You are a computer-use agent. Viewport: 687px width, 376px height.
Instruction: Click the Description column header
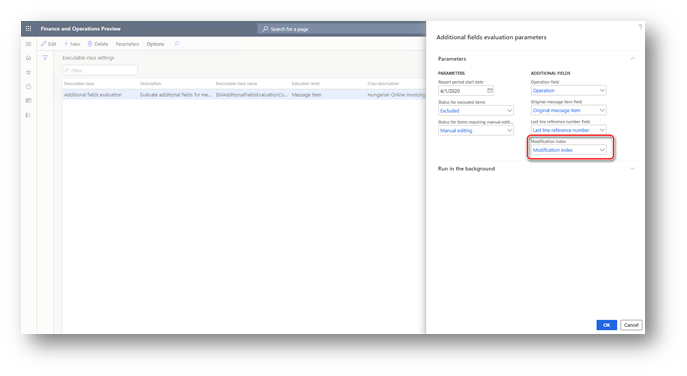[x=151, y=83]
